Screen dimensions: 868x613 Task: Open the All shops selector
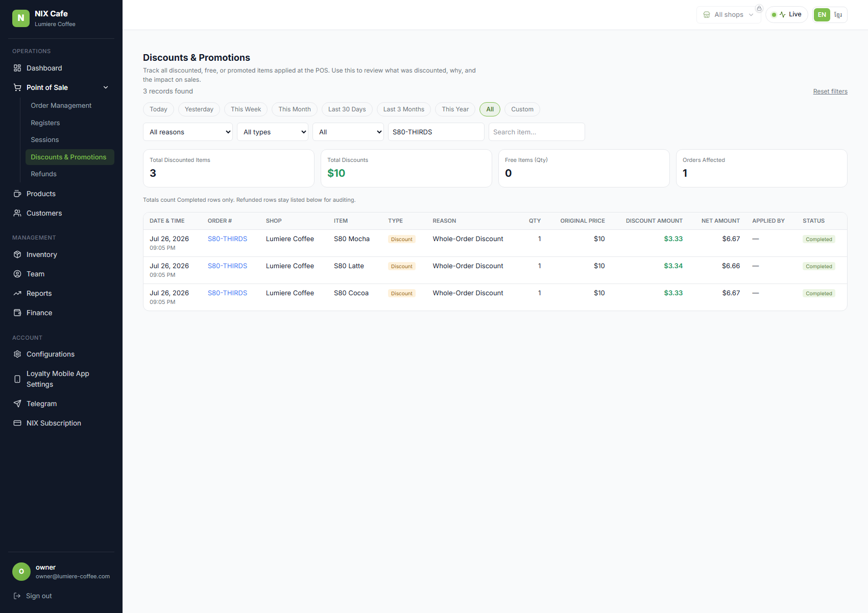click(x=729, y=14)
